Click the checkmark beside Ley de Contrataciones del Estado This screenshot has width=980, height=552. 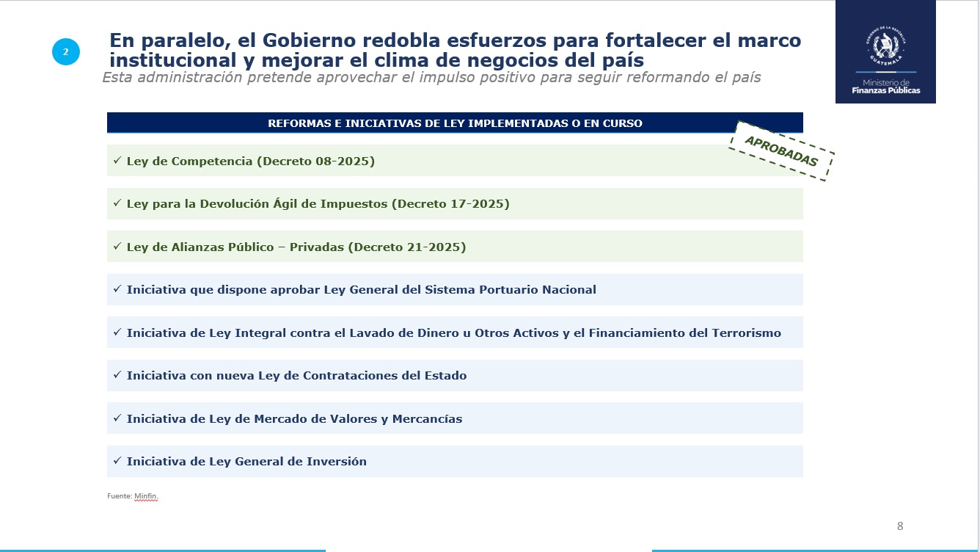click(x=118, y=375)
